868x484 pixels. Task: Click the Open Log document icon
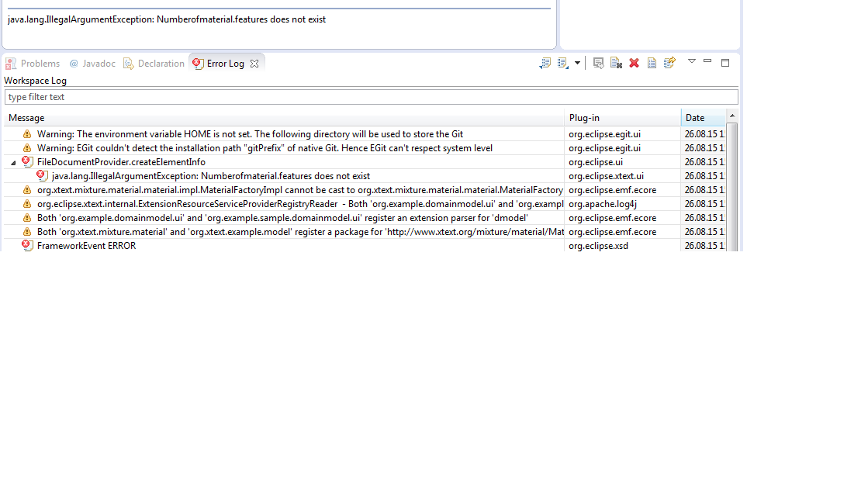coord(652,63)
